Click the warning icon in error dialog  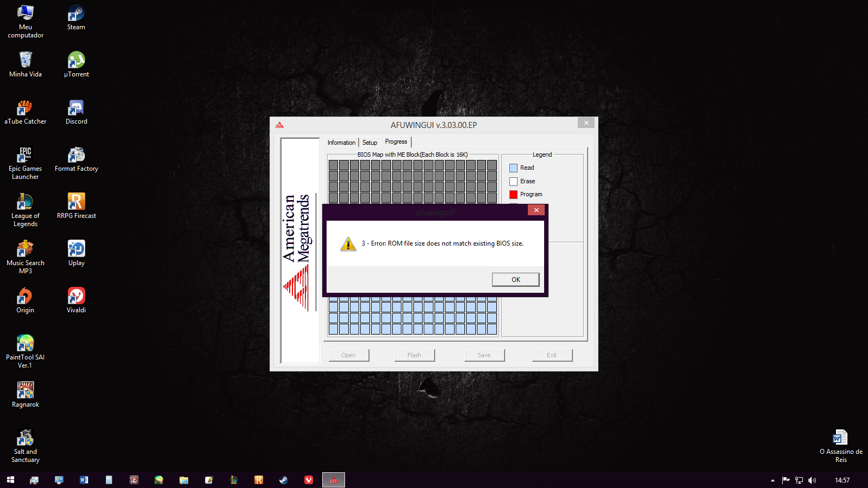[348, 244]
